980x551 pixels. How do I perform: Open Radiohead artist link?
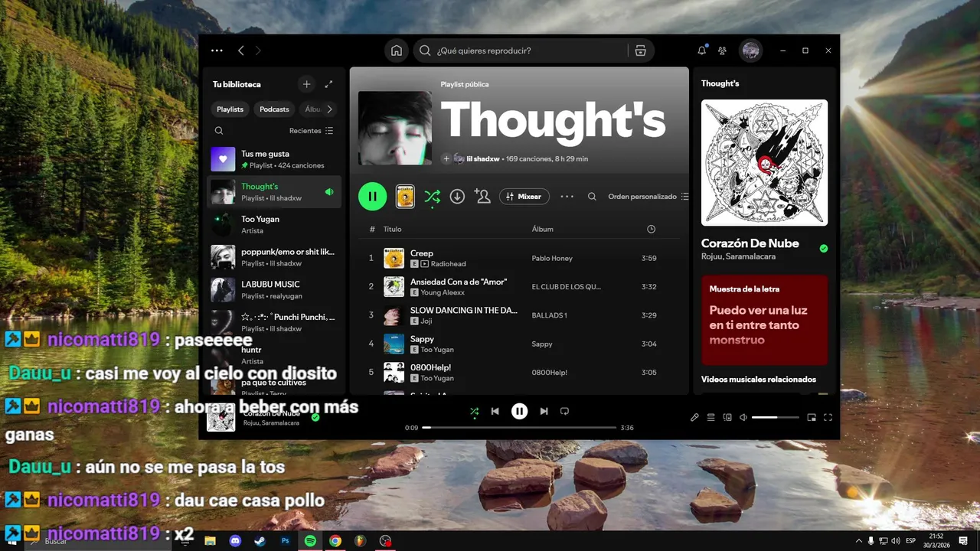point(449,264)
